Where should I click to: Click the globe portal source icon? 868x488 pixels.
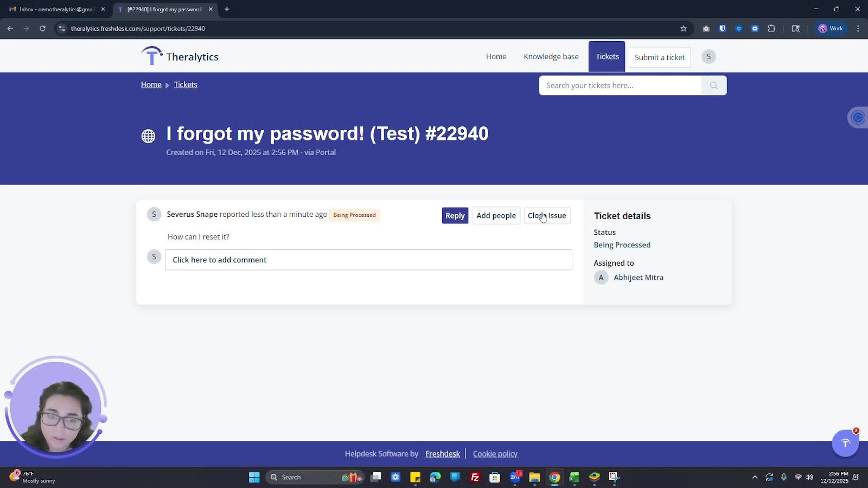(x=148, y=136)
